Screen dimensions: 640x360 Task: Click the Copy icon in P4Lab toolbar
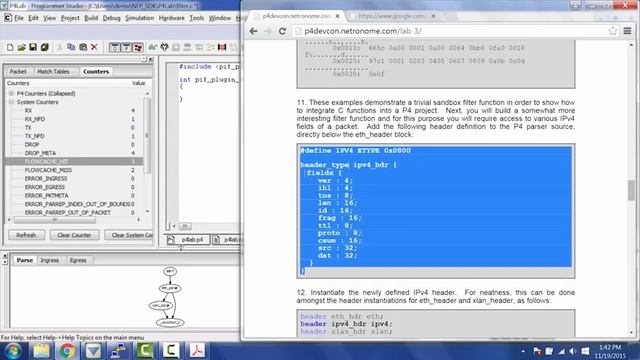(x=71, y=47)
